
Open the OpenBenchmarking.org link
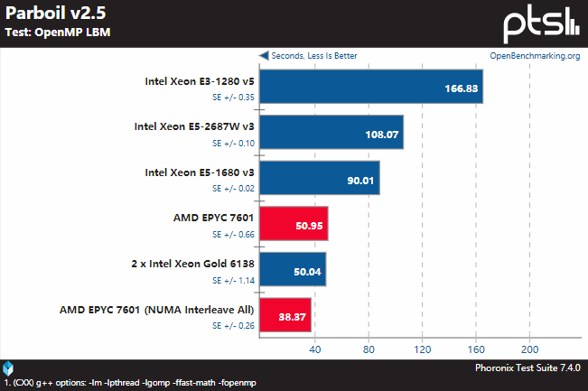(535, 56)
